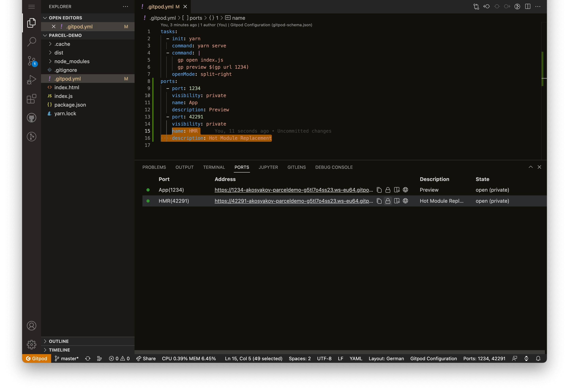Click Ports: 1234, 42291 in status bar
This screenshot has width=569, height=392.
point(484,359)
